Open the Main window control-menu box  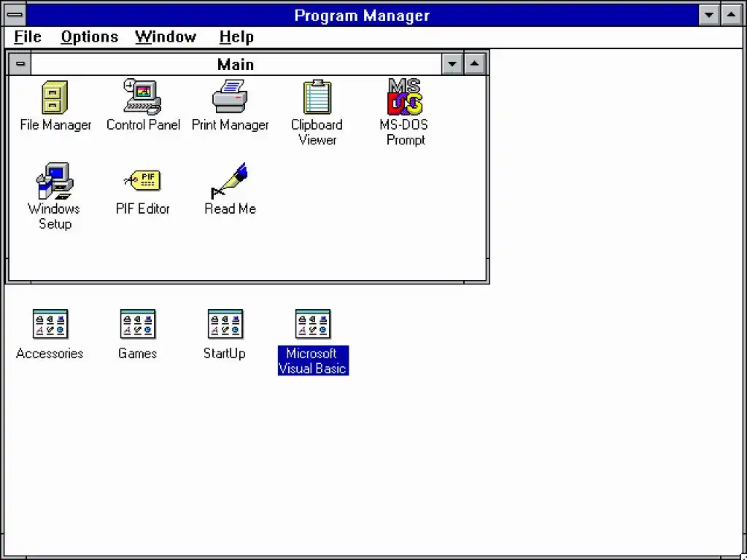20,64
